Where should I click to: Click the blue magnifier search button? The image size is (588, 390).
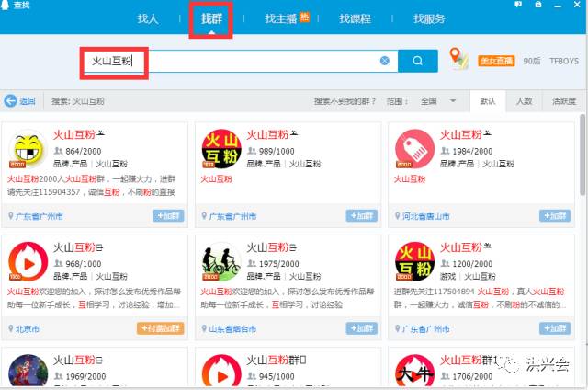coord(418,61)
